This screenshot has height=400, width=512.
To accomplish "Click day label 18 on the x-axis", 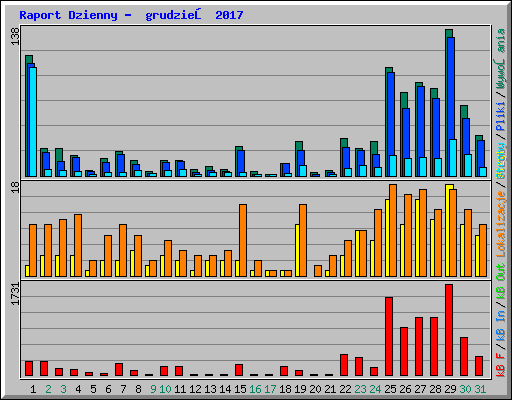I will (285, 389).
